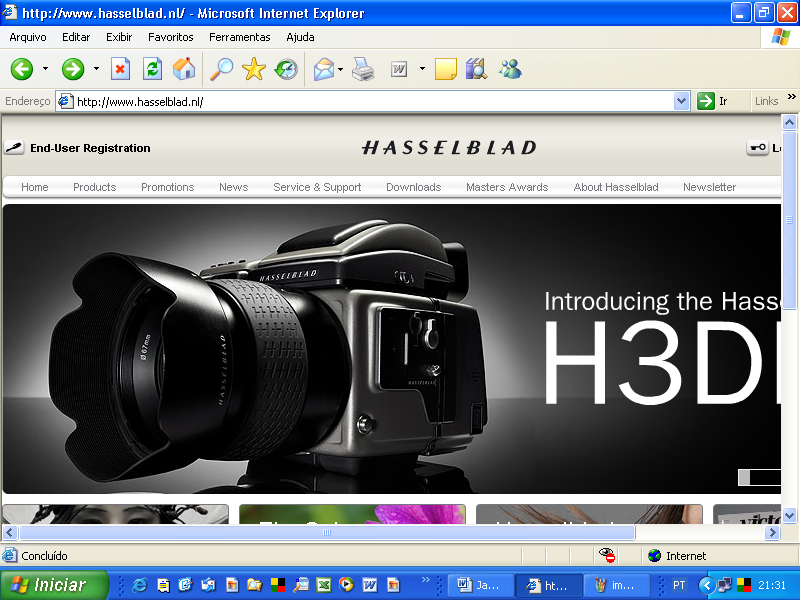The height and width of the screenshot is (600, 800).
Task: Open Search with the magnifying glass icon
Action: [x=221, y=69]
